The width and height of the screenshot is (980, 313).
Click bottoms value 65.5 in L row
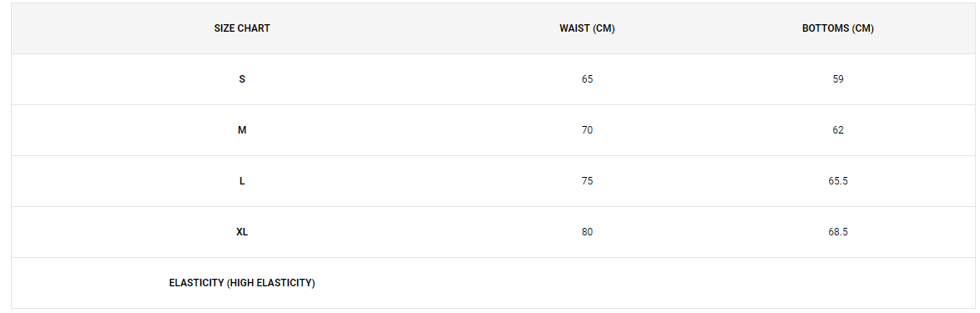pos(837,181)
